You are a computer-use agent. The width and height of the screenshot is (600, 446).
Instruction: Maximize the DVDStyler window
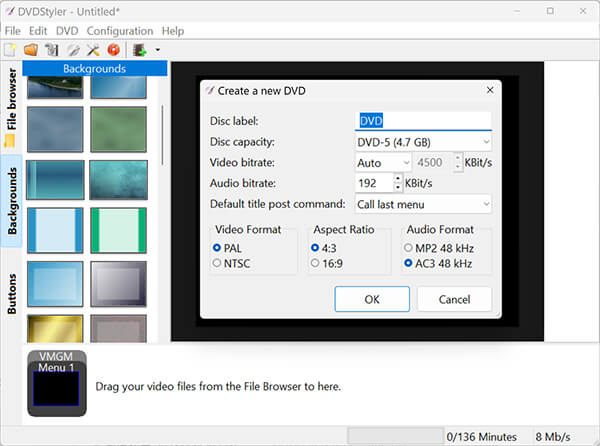550,11
